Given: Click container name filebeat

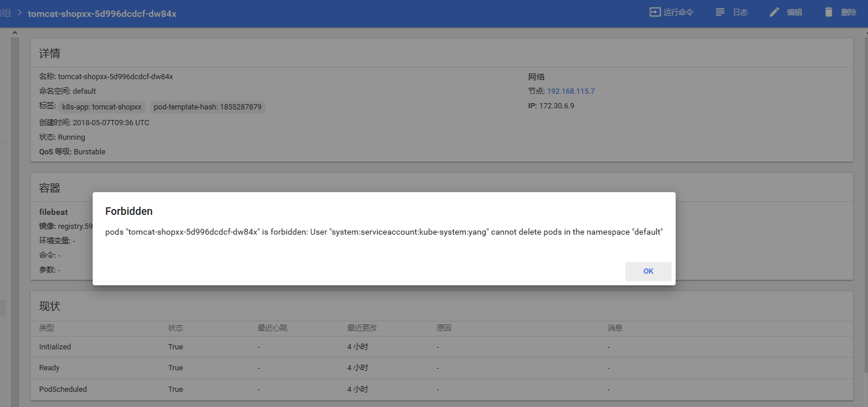Looking at the screenshot, I should click(x=54, y=212).
